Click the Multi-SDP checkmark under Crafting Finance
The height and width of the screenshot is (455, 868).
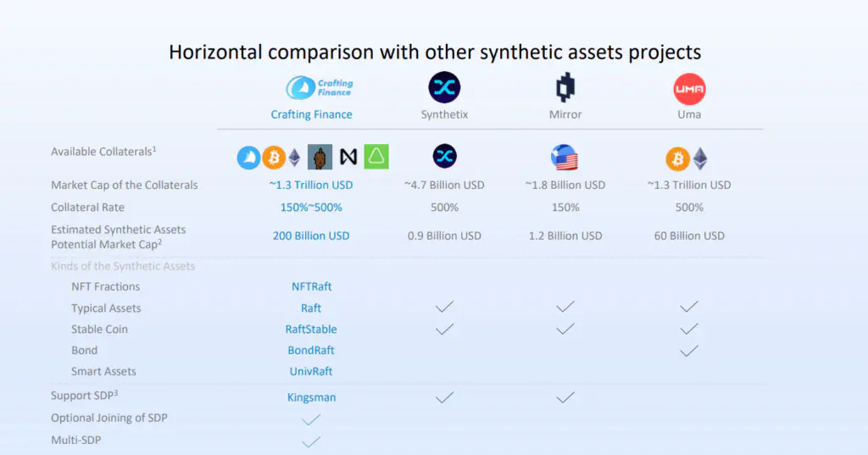coord(311,441)
